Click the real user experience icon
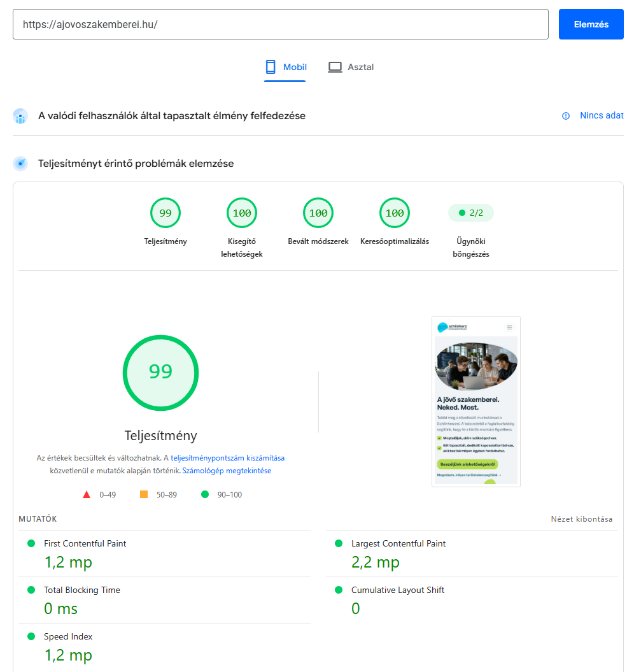The image size is (634, 672). 20,116
